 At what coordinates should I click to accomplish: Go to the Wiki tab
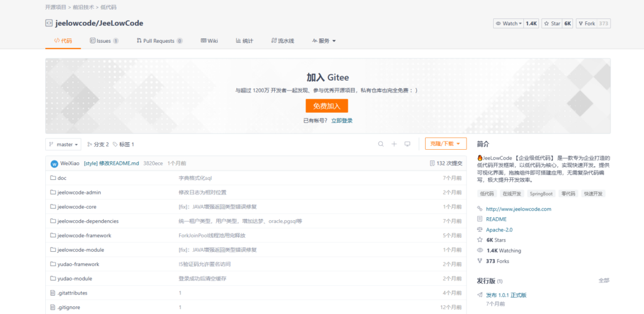pos(209,41)
